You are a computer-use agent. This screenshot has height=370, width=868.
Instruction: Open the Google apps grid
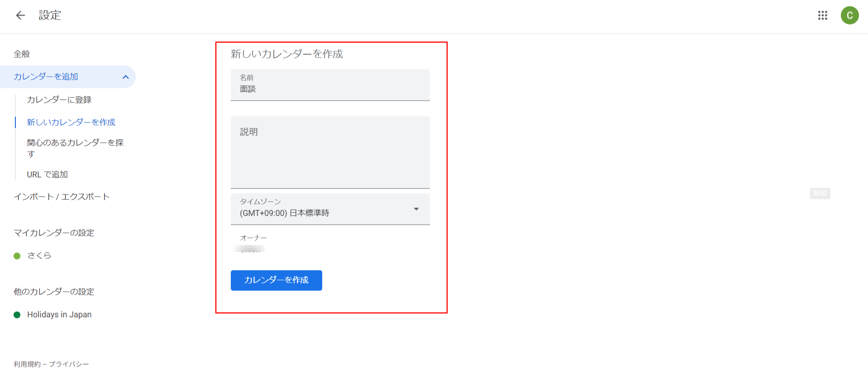point(822,15)
